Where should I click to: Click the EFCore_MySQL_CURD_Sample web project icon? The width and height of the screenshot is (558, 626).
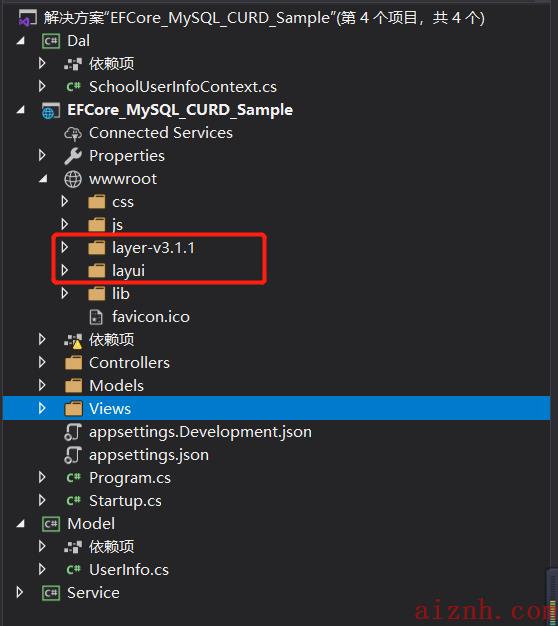point(51,110)
